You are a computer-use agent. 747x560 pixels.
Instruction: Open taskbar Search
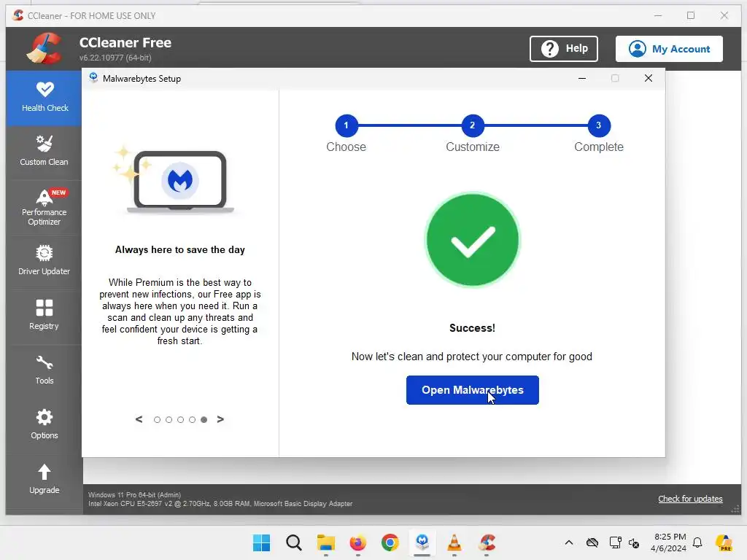point(294,542)
